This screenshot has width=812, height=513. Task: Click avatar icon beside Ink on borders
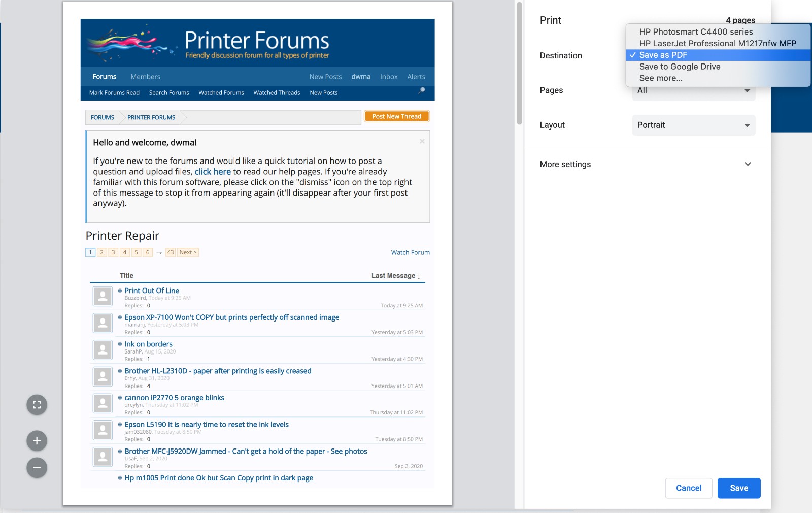103,350
